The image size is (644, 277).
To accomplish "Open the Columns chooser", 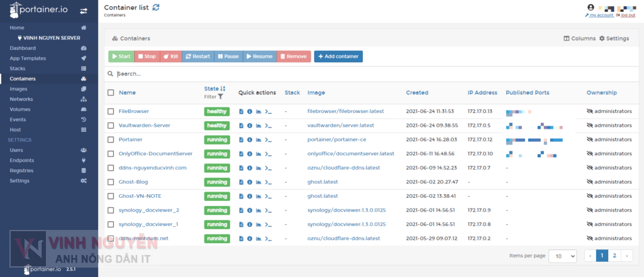I will point(579,38).
